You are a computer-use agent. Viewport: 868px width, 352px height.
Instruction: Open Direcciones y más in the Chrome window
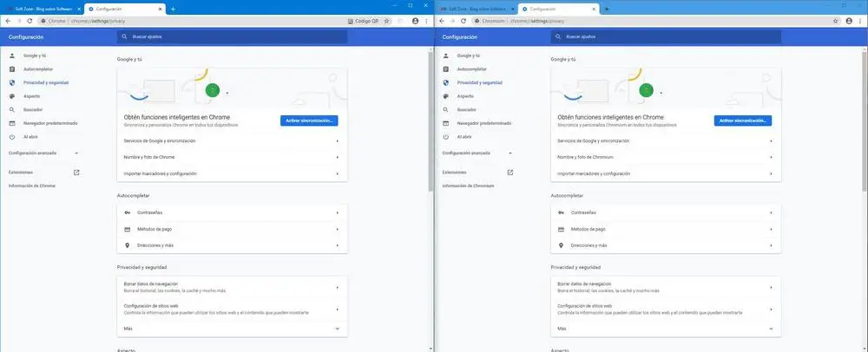(x=232, y=245)
